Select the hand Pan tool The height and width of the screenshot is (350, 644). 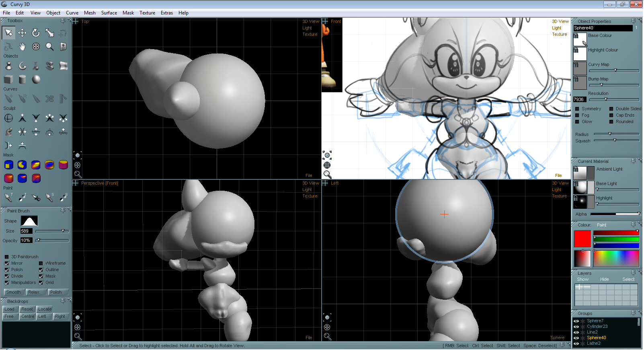[x=22, y=46]
